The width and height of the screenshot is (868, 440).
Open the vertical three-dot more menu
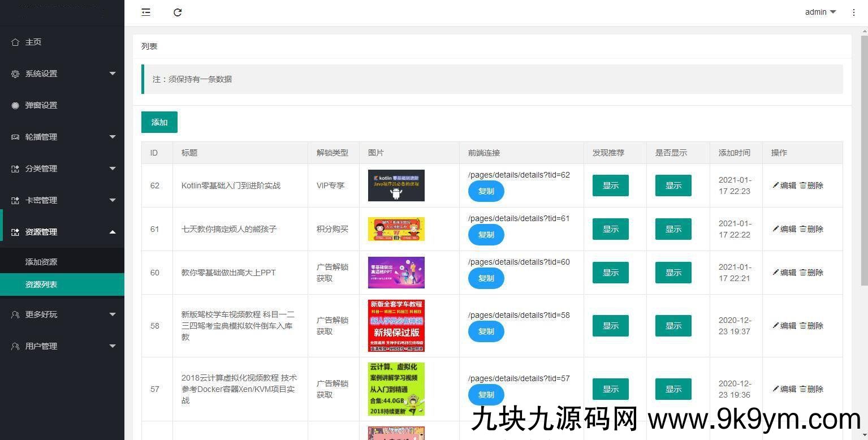(x=853, y=12)
